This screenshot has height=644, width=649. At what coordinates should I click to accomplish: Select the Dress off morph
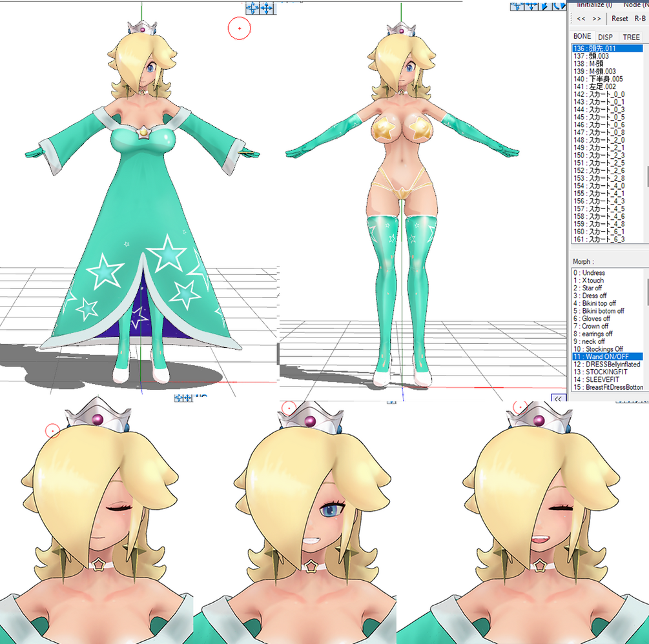pos(607,296)
